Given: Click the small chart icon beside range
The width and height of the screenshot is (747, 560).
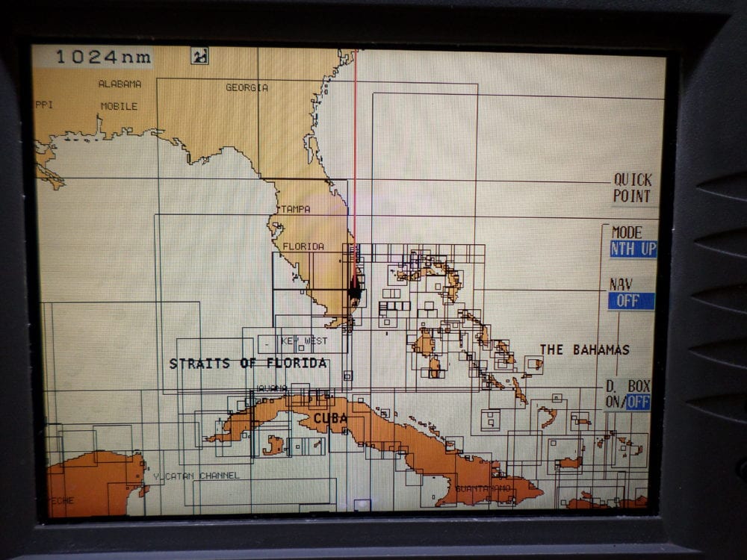Looking at the screenshot, I should coord(199,56).
